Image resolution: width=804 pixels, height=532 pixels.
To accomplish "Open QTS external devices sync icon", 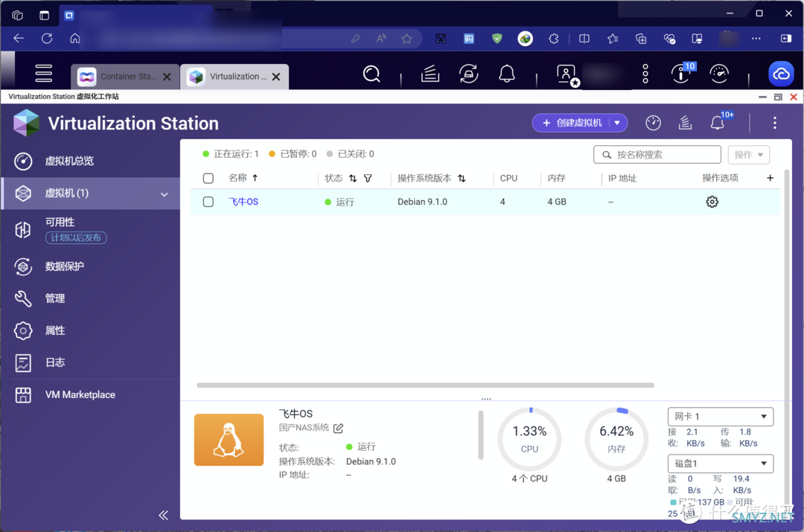I will point(468,74).
